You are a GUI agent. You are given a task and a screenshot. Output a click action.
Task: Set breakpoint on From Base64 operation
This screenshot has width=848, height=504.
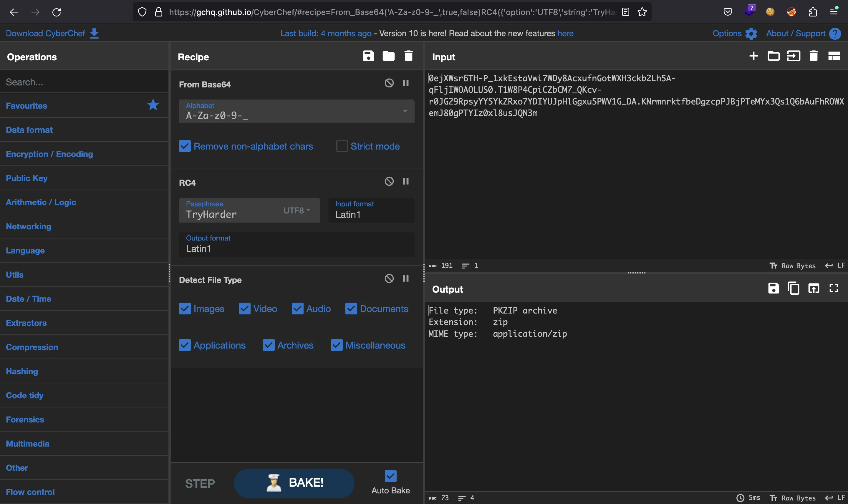coord(405,83)
